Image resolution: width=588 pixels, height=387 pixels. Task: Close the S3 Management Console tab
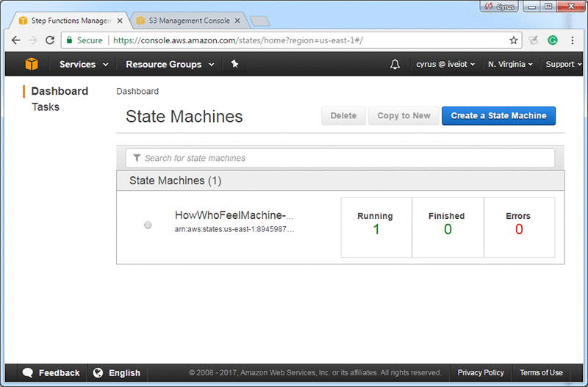coord(237,21)
